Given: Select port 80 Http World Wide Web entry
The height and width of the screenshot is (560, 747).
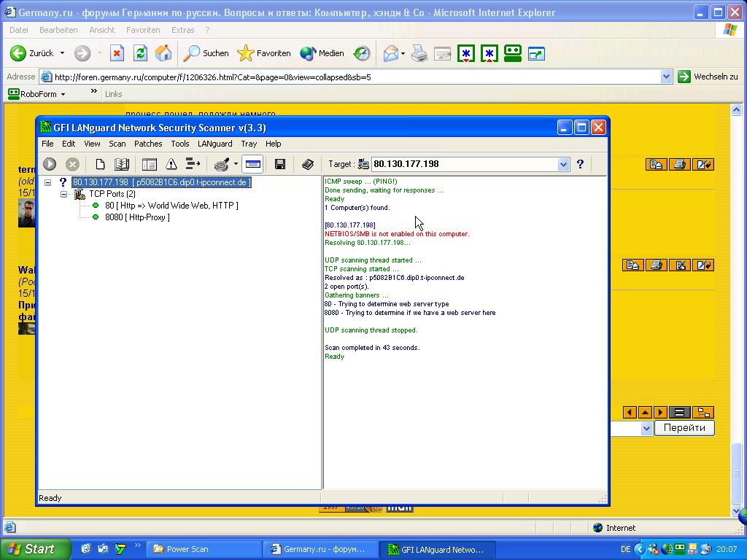Looking at the screenshot, I should coord(171,206).
